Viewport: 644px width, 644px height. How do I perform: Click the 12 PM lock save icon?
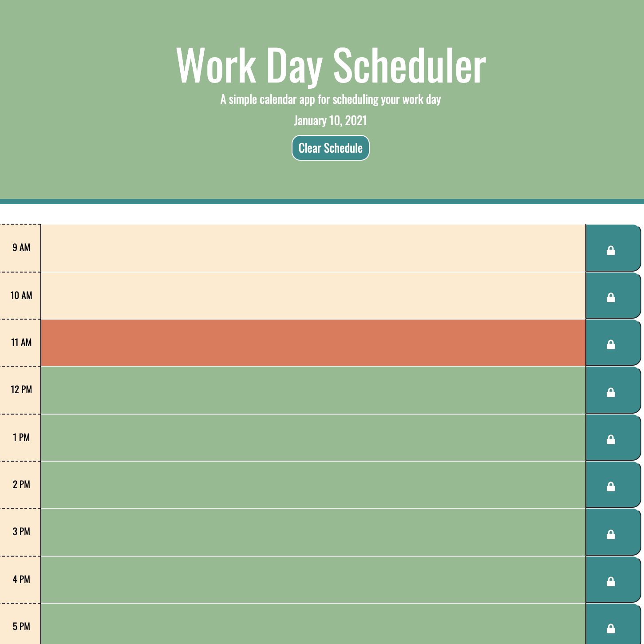point(611,392)
